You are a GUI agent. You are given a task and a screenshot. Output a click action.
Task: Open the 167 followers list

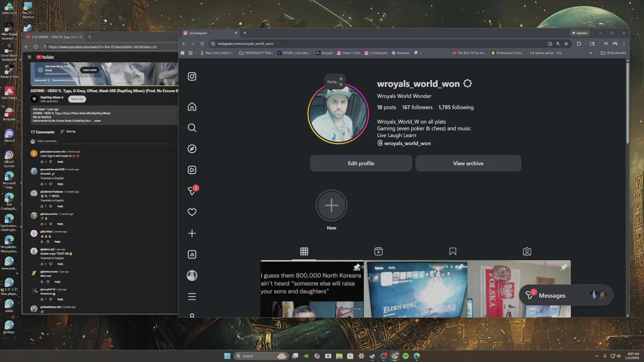[x=417, y=107]
